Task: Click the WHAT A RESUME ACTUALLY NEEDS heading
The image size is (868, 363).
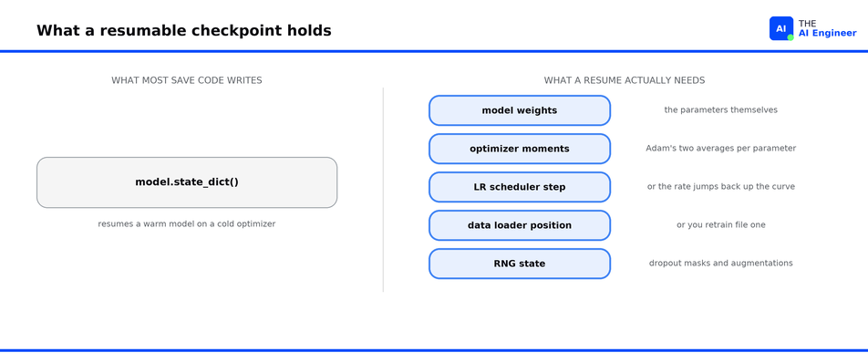Action: pos(625,80)
